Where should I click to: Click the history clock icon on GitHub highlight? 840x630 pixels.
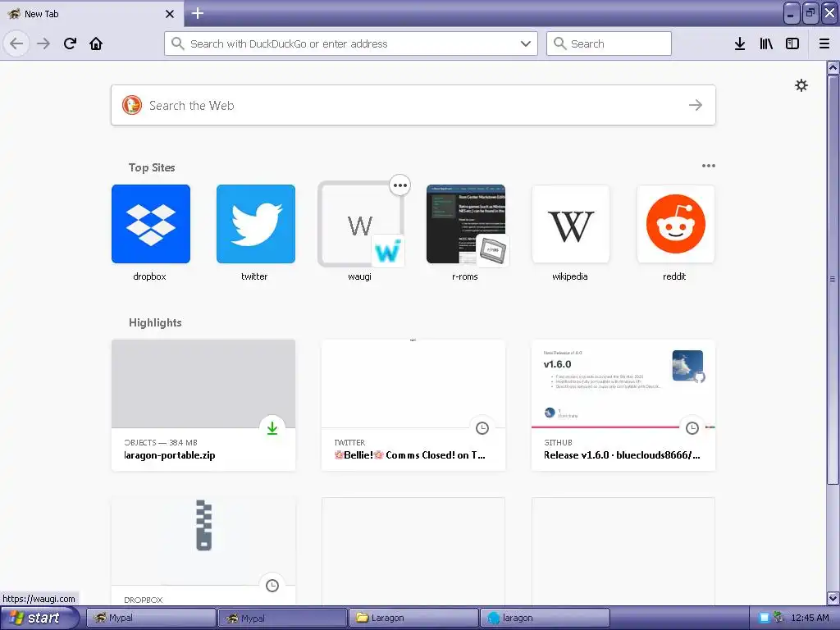click(x=692, y=428)
